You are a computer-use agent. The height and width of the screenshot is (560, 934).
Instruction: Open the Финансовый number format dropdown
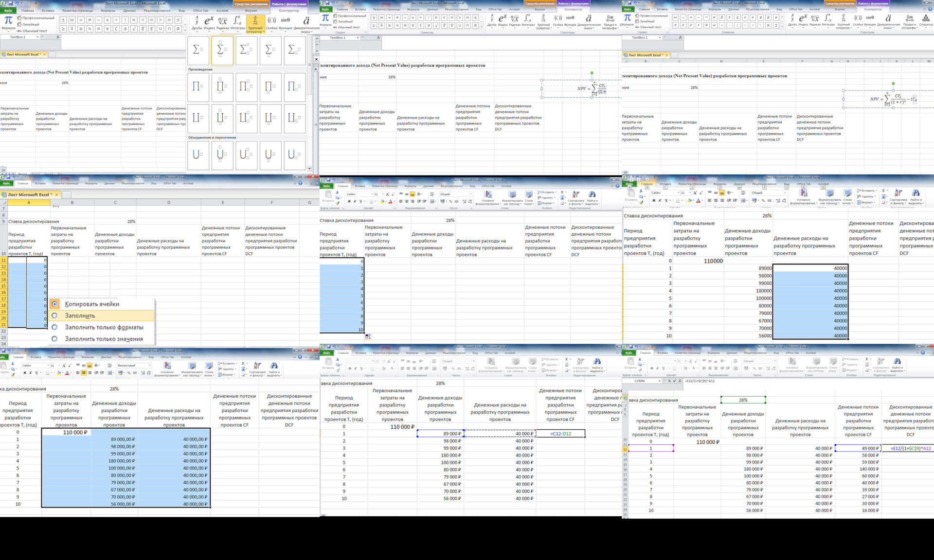click(x=149, y=366)
